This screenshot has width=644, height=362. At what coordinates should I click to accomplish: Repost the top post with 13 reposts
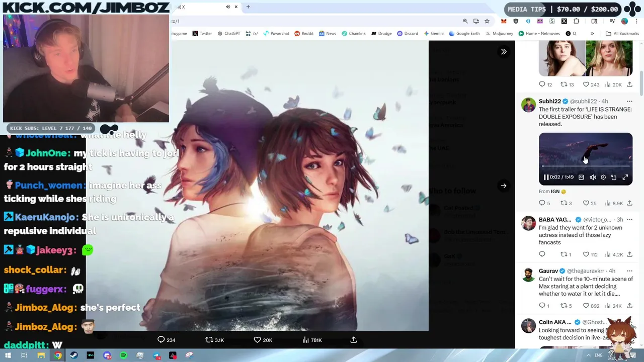coord(568,84)
